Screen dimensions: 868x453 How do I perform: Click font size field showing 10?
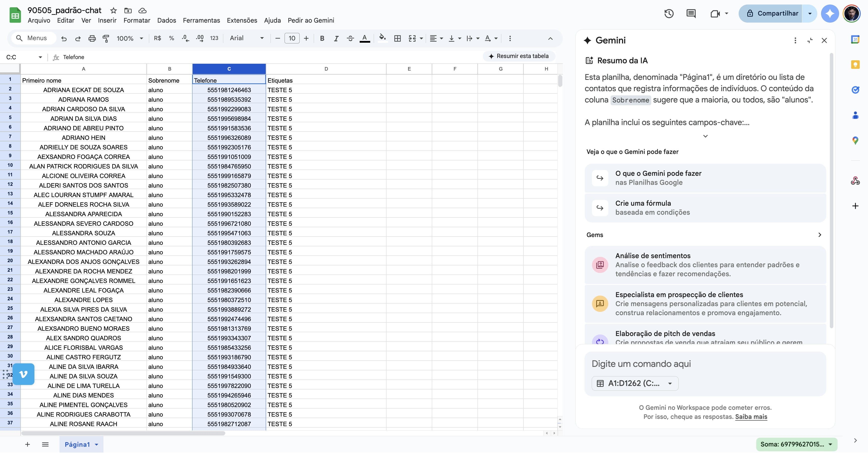(x=292, y=38)
